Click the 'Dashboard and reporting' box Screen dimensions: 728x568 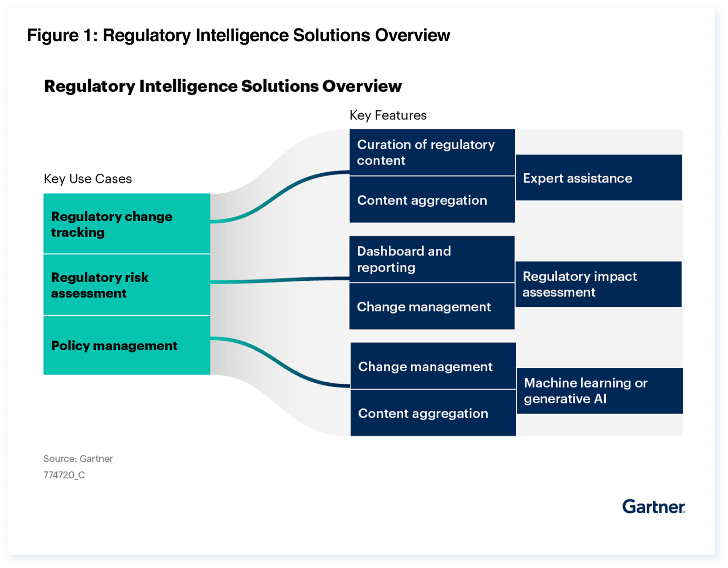pos(432,259)
